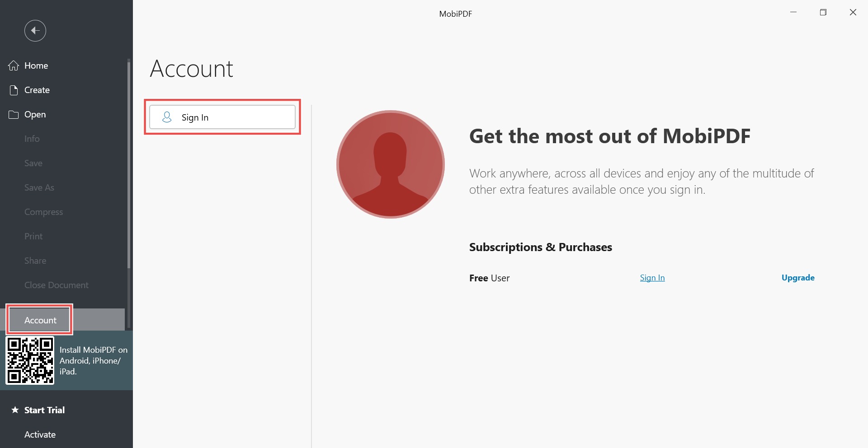This screenshot has height=448, width=868.
Task: Select Compress in the sidebar
Action: pos(62,212)
